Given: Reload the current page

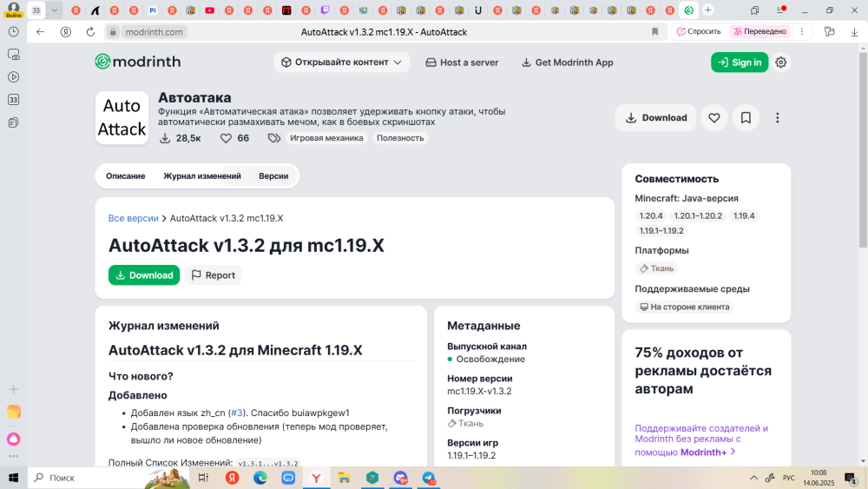Looking at the screenshot, I should point(90,32).
